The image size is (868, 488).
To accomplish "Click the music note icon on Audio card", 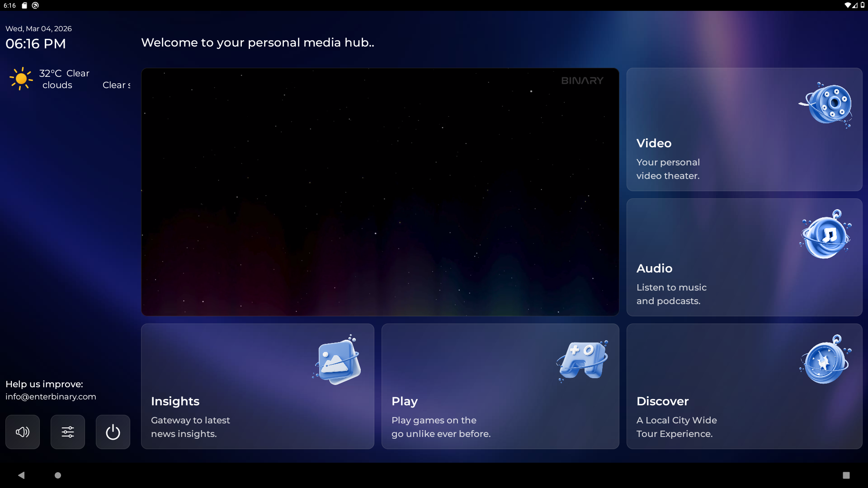I will tap(826, 235).
